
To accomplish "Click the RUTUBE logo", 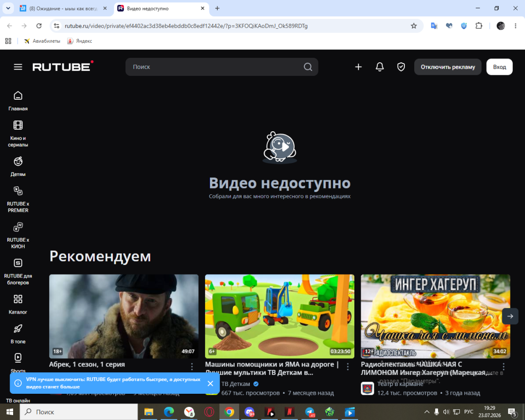I will coord(63,66).
